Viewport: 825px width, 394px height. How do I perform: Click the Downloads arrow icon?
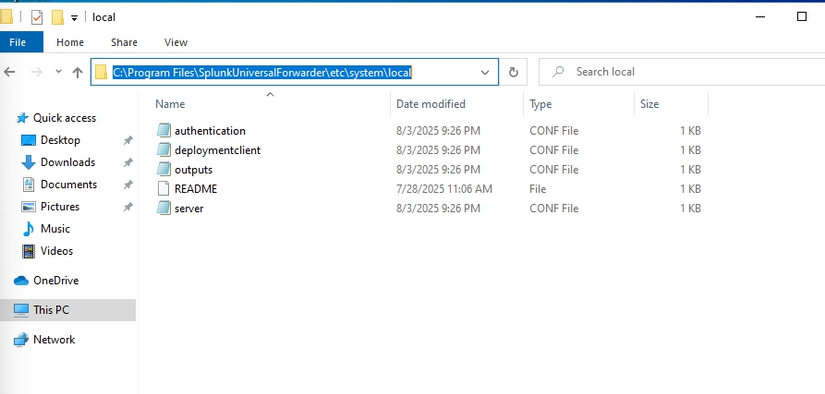click(28, 163)
